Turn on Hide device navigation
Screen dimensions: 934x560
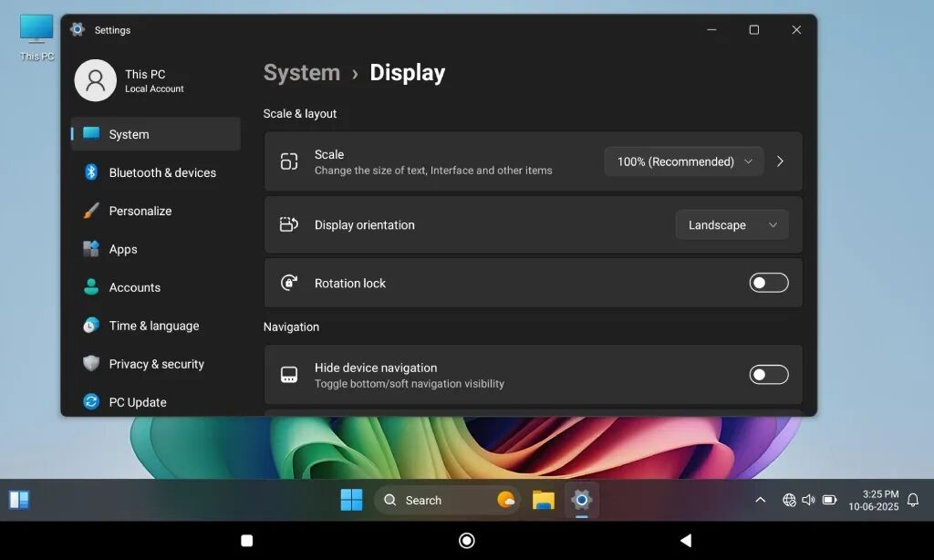coord(768,375)
